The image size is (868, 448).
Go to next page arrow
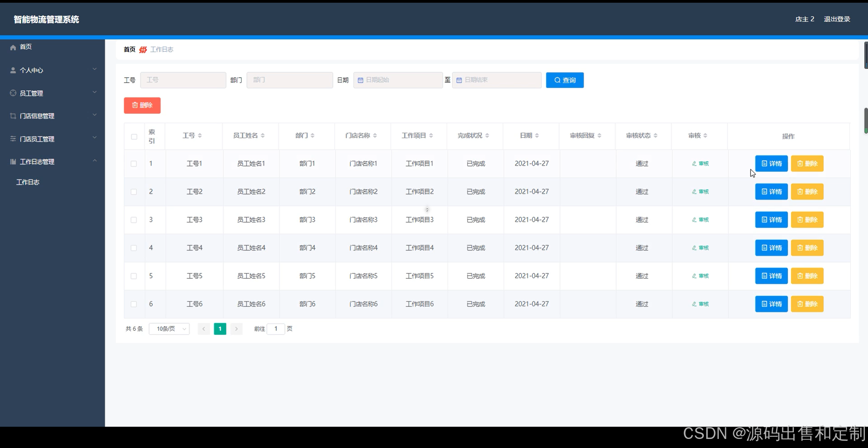pyautogui.click(x=236, y=329)
